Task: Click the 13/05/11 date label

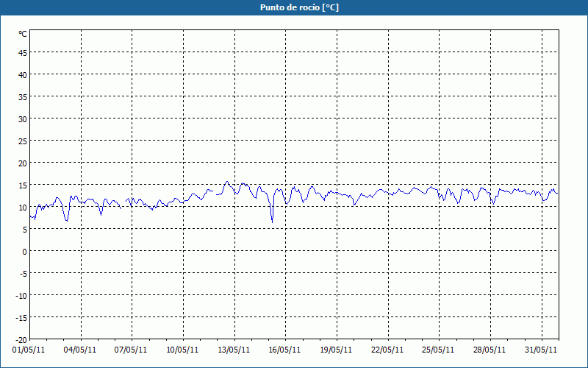Action: point(234,350)
